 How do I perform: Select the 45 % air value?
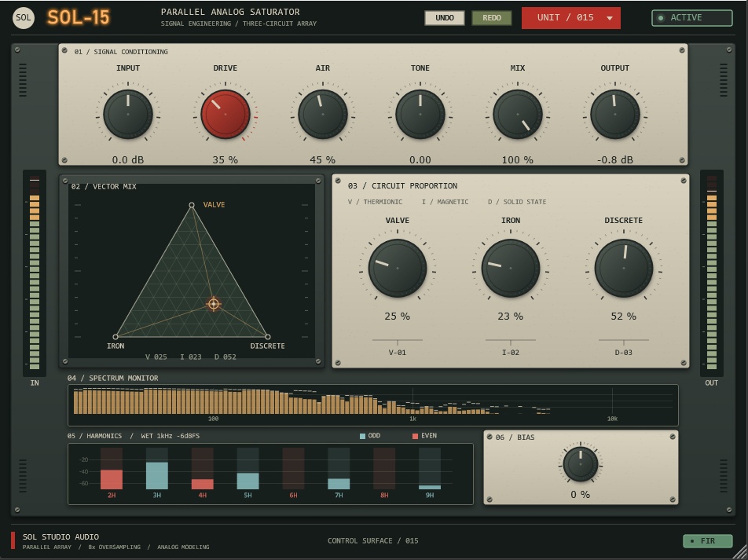pyautogui.click(x=322, y=159)
